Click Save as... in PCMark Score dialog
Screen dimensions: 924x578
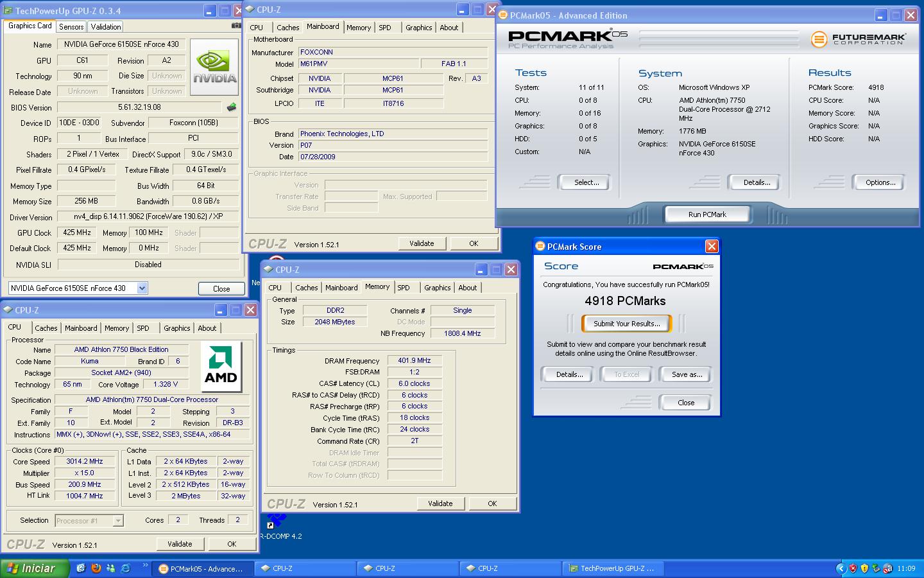coord(687,374)
